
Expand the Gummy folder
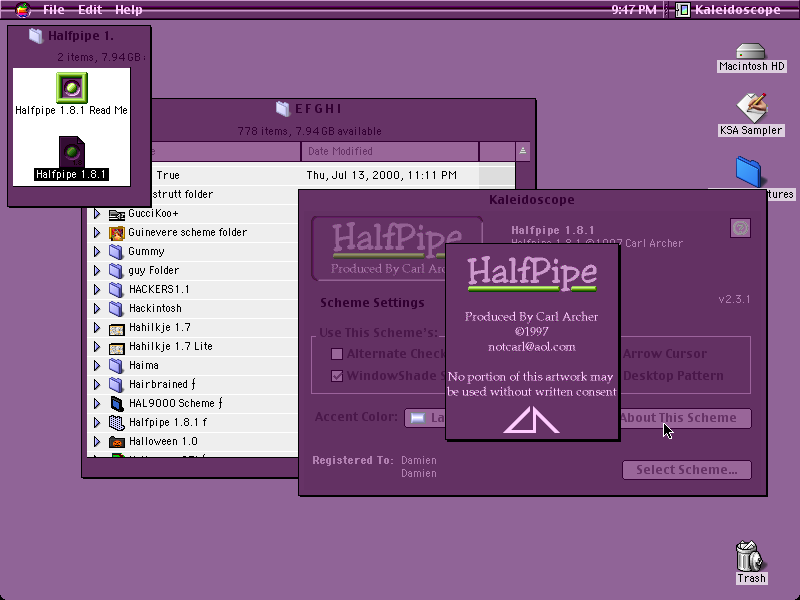click(x=97, y=252)
